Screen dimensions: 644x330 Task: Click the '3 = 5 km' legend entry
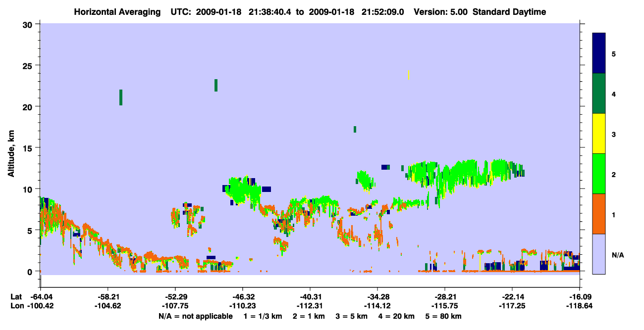pyautogui.click(x=351, y=316)
